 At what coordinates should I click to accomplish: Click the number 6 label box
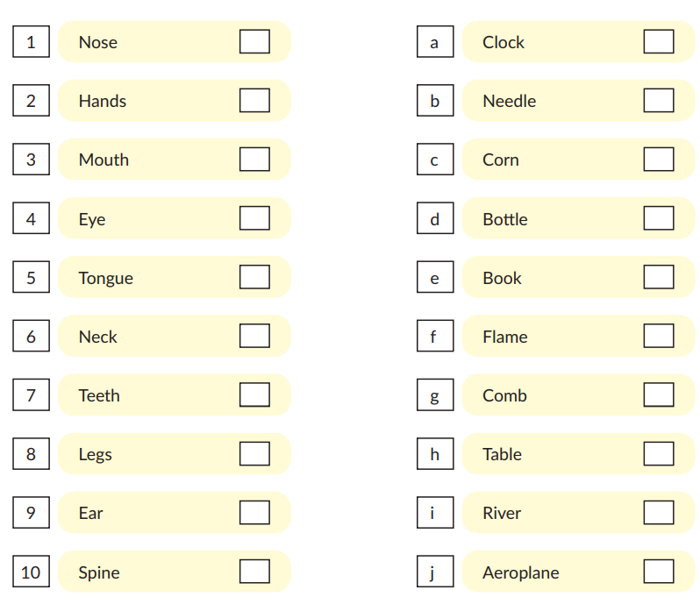(31, 337)
